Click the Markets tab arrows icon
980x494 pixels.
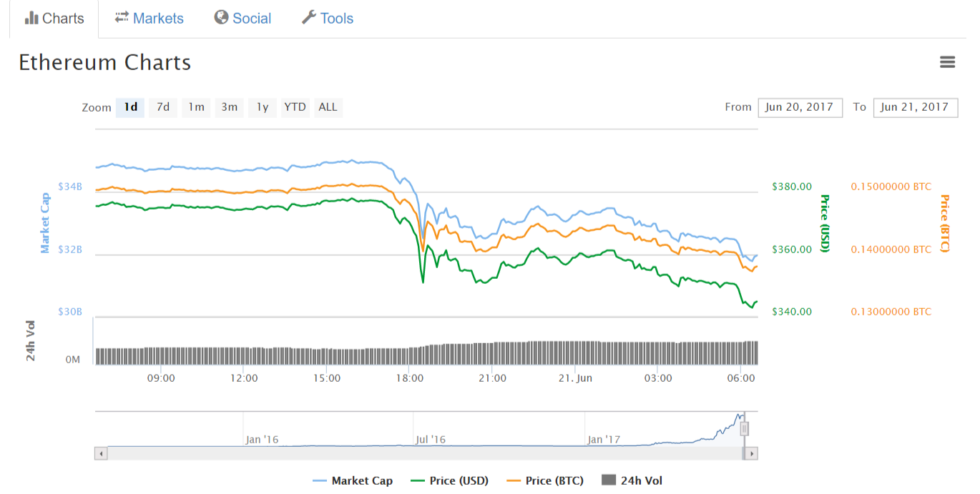tap(122, 17)
